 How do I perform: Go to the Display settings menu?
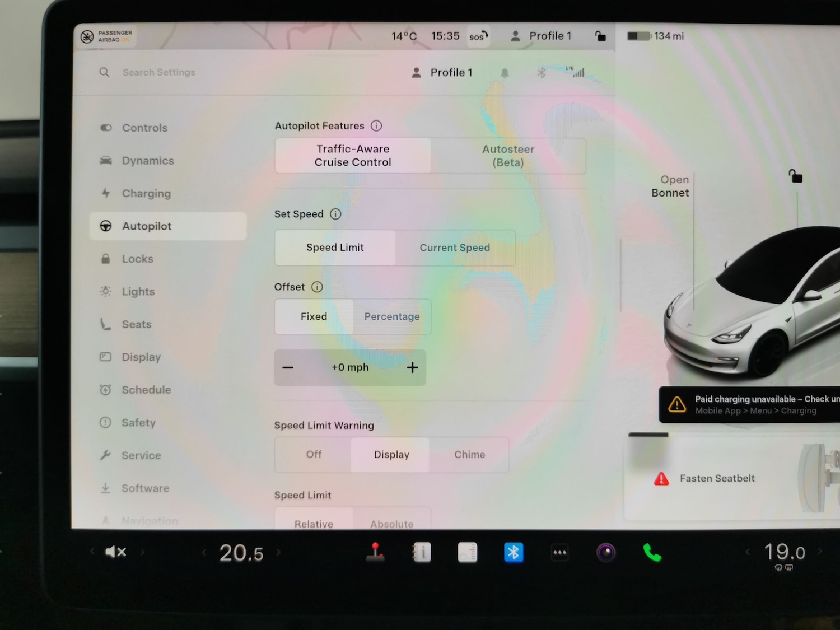pos(141,357)
